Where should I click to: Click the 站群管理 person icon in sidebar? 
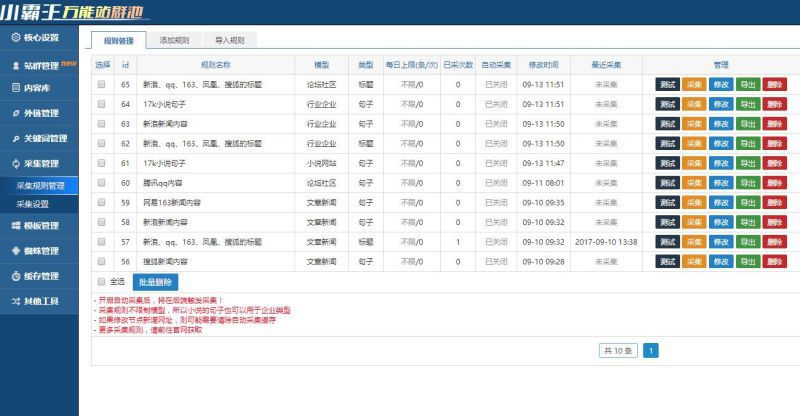[16, 65]
